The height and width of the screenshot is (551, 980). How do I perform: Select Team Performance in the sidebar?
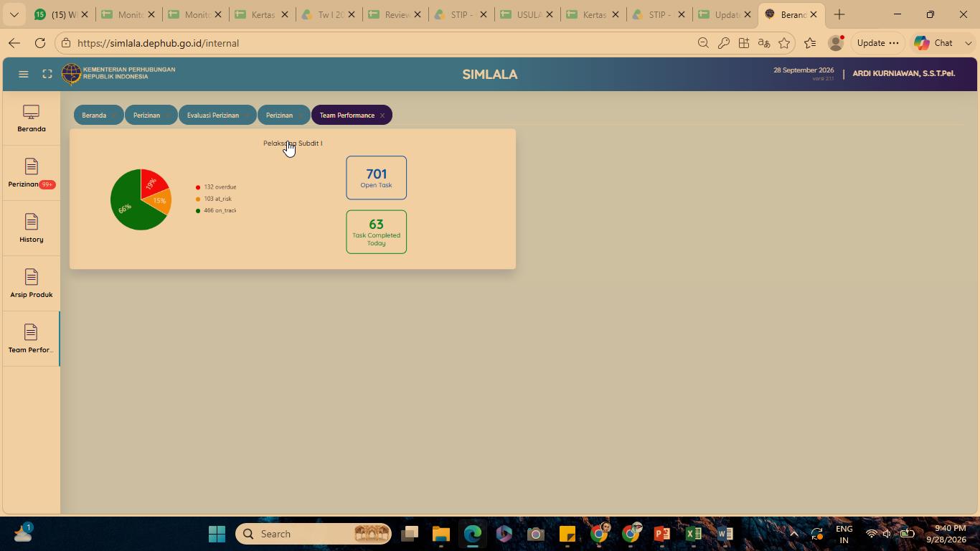[x=32, y=339]
